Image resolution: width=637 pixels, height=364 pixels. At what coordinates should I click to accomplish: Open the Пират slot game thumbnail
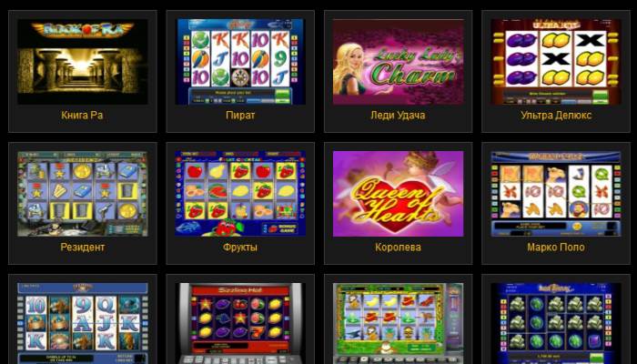click(240, 62)
